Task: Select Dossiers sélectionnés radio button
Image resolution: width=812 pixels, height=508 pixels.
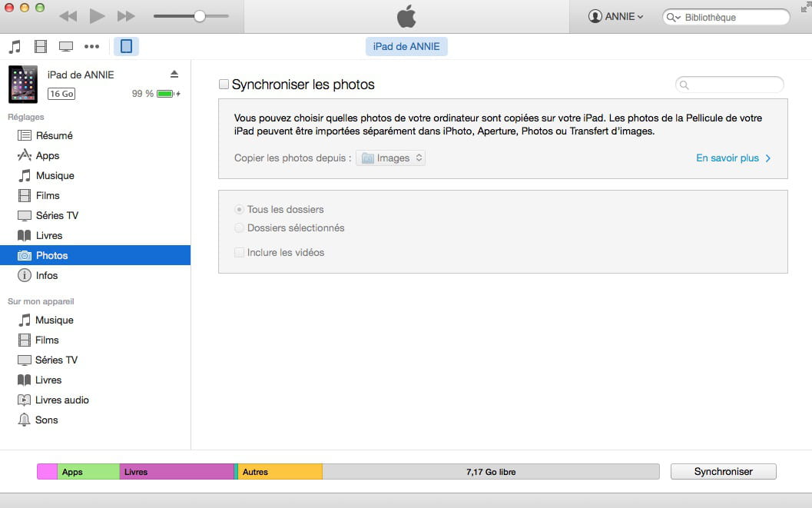Action: pyautogui.click(x=239, y=227)
